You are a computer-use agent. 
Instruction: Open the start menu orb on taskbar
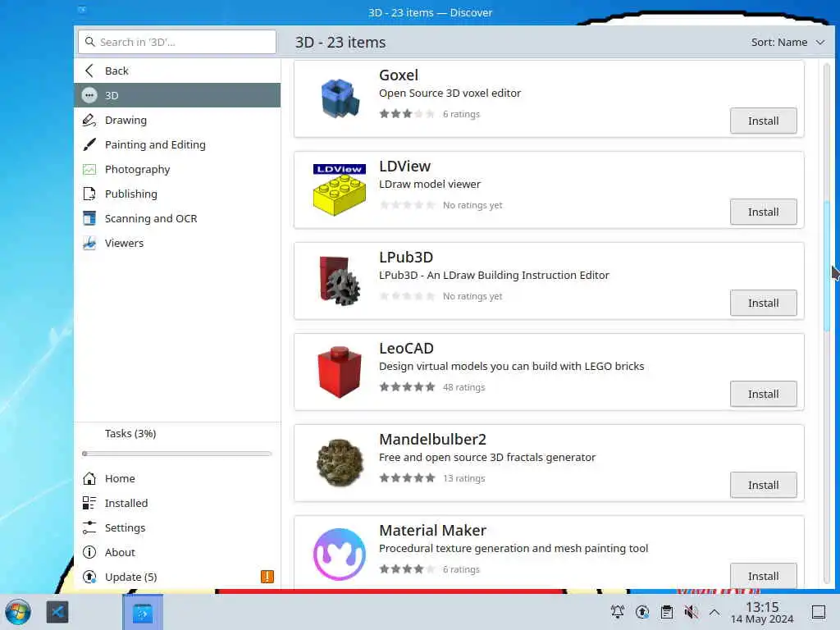[x=18, y=612]
